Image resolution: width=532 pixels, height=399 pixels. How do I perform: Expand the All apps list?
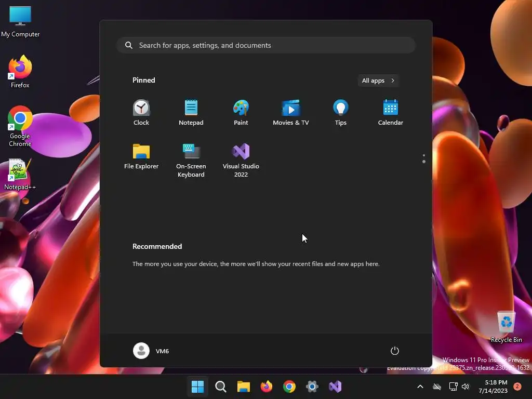378,81
